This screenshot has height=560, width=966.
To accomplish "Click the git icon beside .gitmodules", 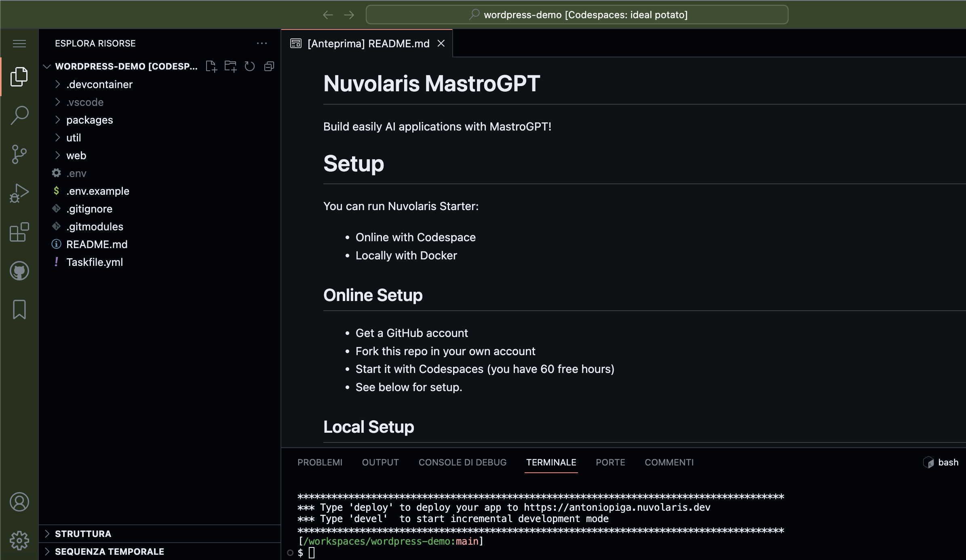I will (x=56, y=226).
